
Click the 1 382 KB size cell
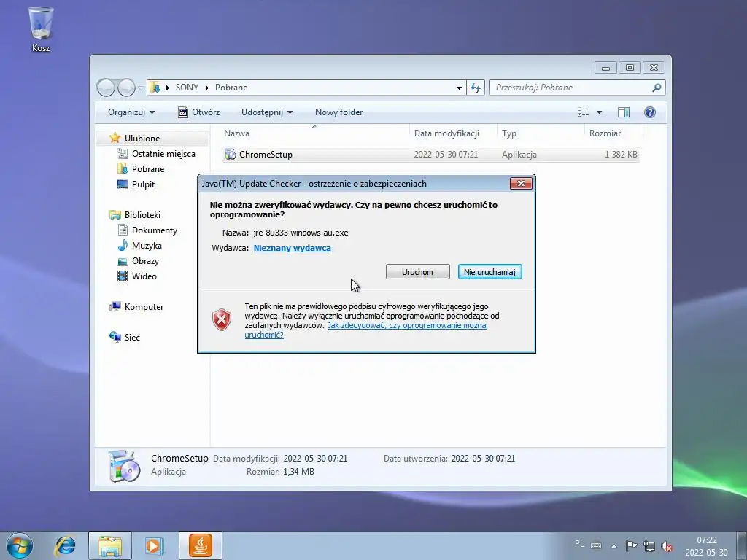tap(620, 155)
